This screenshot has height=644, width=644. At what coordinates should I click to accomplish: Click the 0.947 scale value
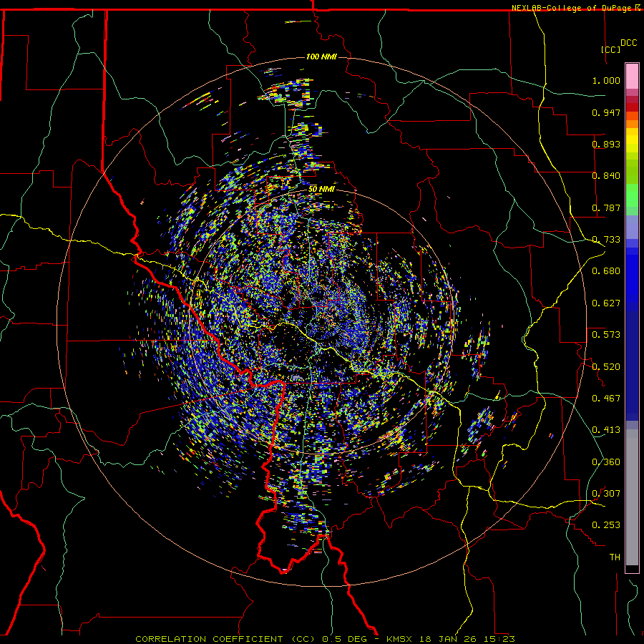click(606, 112)
